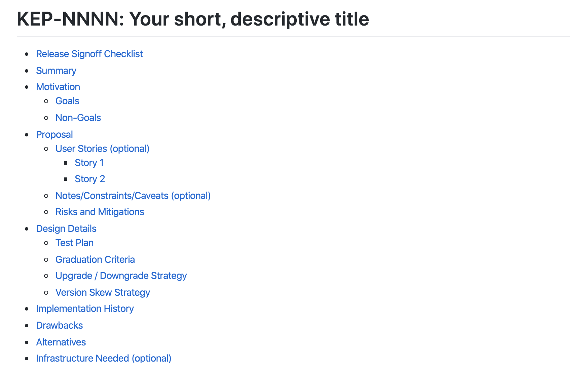Viewport: 588px width, 371px height.
Task: Open the Risks and Mitigations link
Action: click(100, 212)
